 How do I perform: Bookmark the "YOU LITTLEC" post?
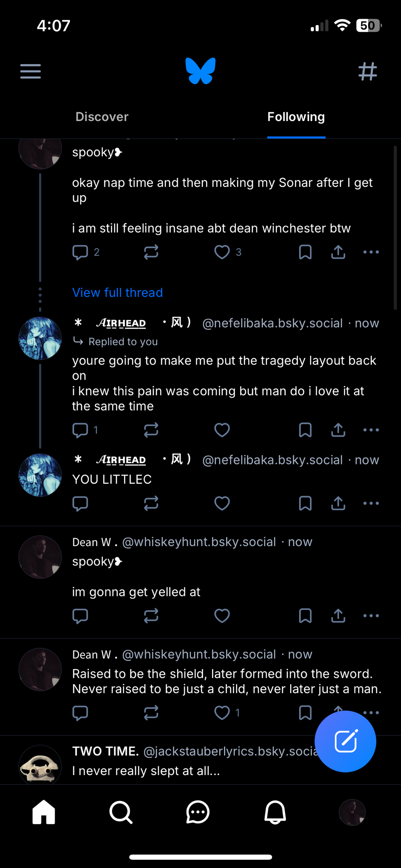305,503
